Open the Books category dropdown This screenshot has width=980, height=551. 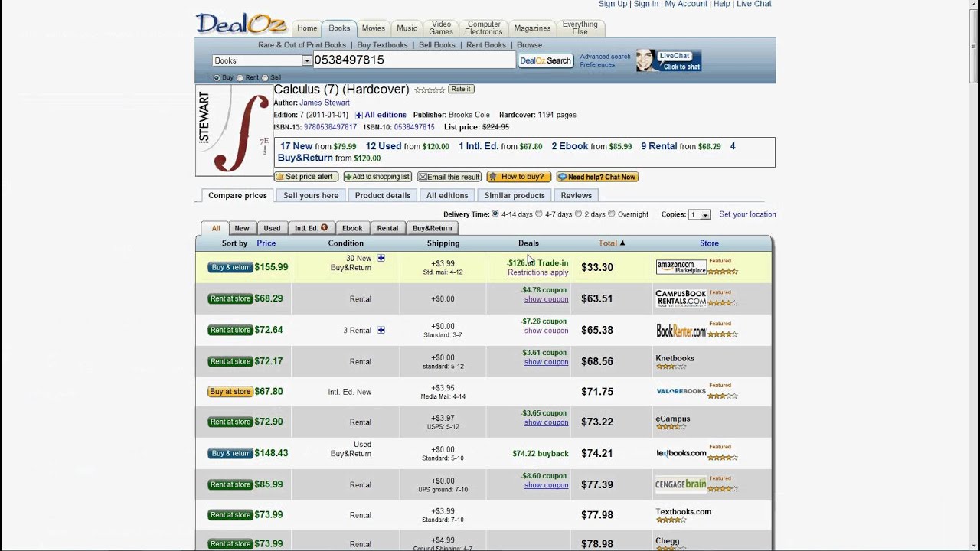[x=262, y=60]
